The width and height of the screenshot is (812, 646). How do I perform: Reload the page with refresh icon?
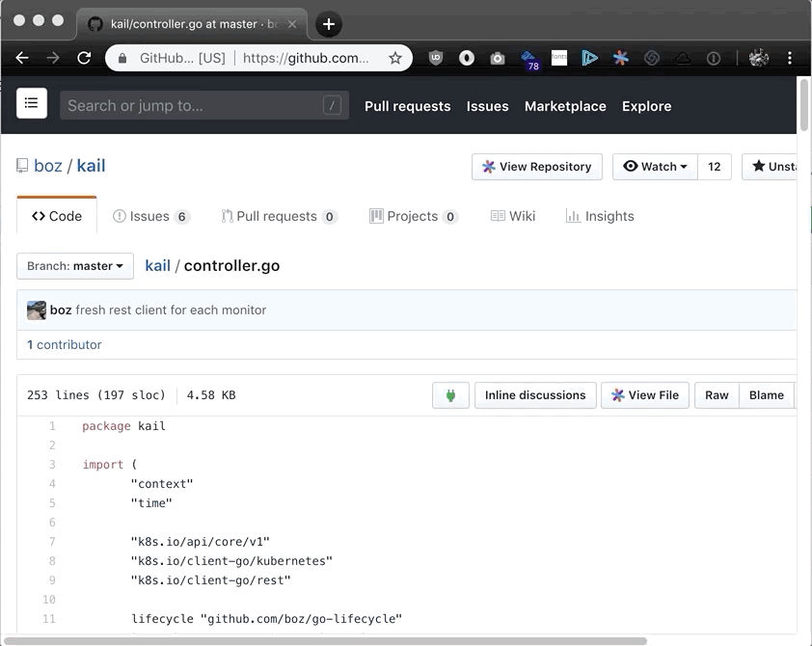84,58
